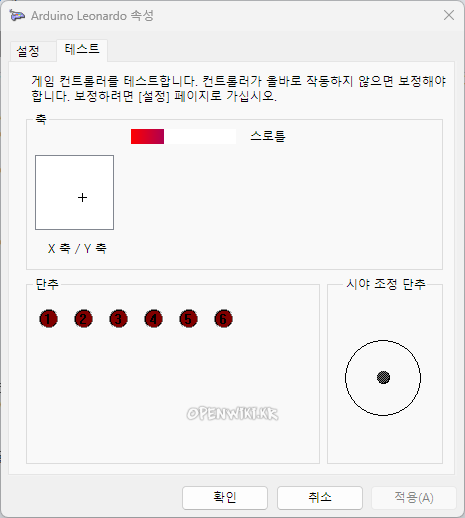This screenshot has height=518, width=465.
Task: Click button indicator 3
Action: (118, 319)
